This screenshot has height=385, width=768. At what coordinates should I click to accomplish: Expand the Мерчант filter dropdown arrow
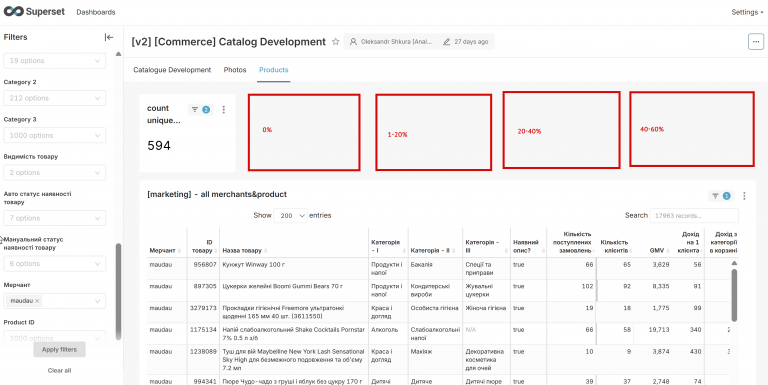[97, 301]
